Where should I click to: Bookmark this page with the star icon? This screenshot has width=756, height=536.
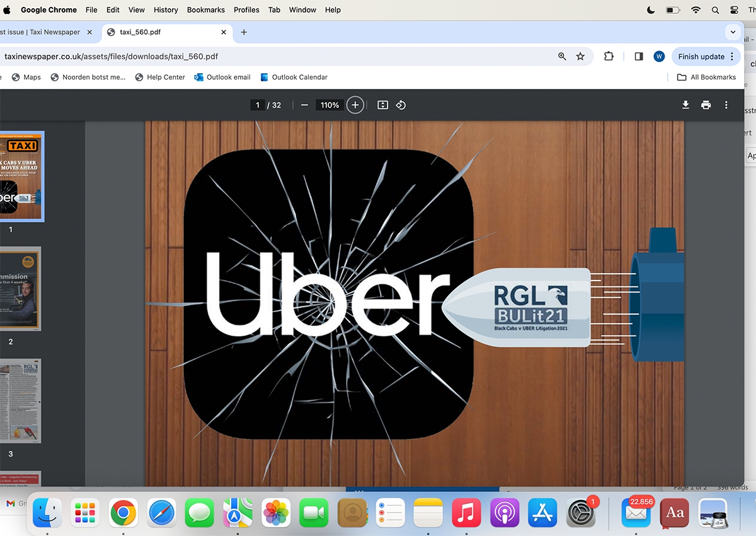click(580, 57)
